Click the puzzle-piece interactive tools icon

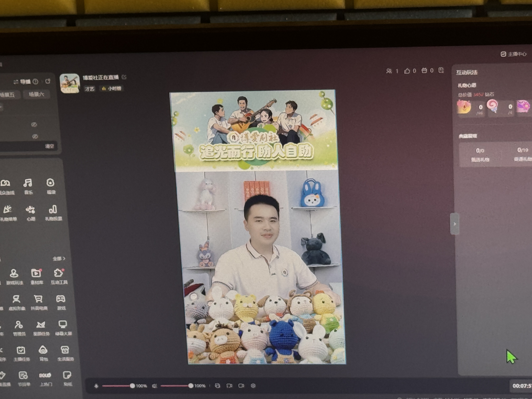tap(58, 273)
